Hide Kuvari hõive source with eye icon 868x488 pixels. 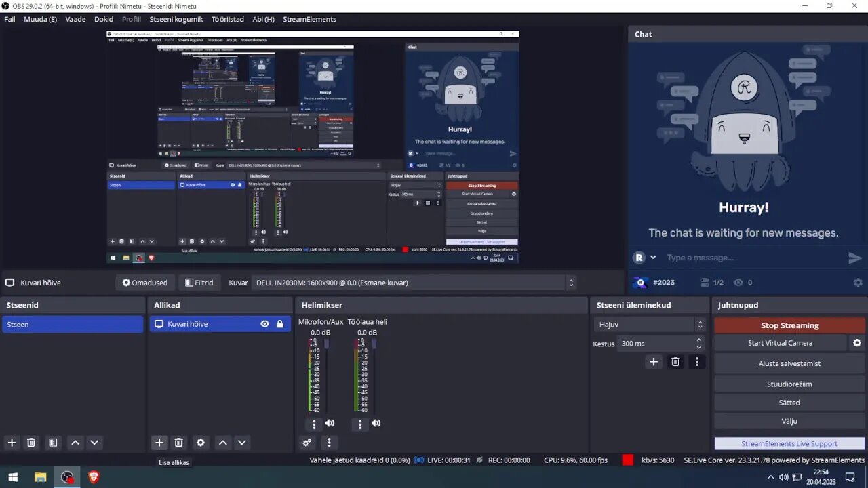tap(264, 324)
